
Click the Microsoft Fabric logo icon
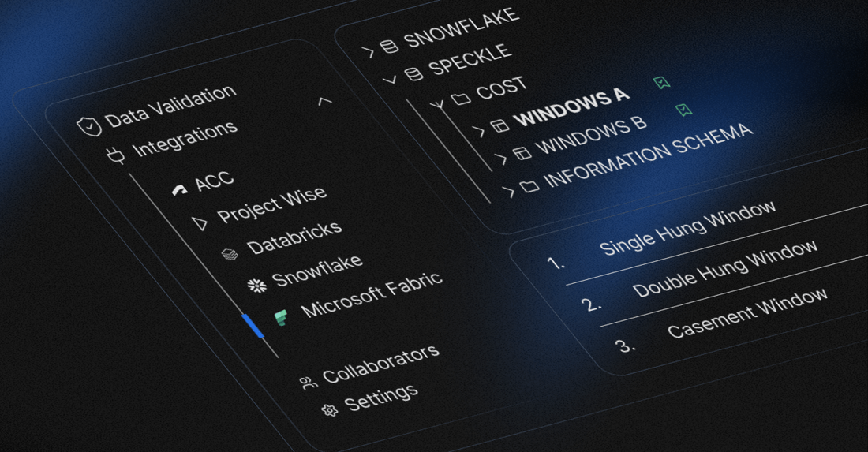[x=281, y=318]
